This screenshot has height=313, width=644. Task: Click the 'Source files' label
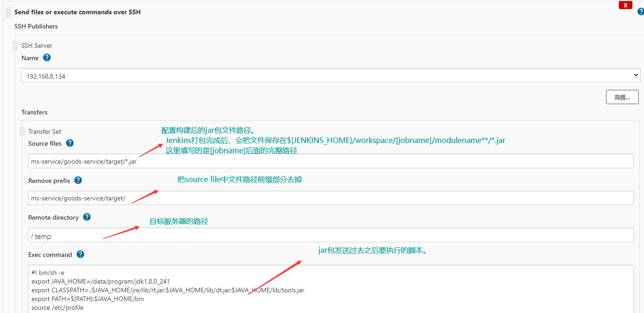click(45, 143)
